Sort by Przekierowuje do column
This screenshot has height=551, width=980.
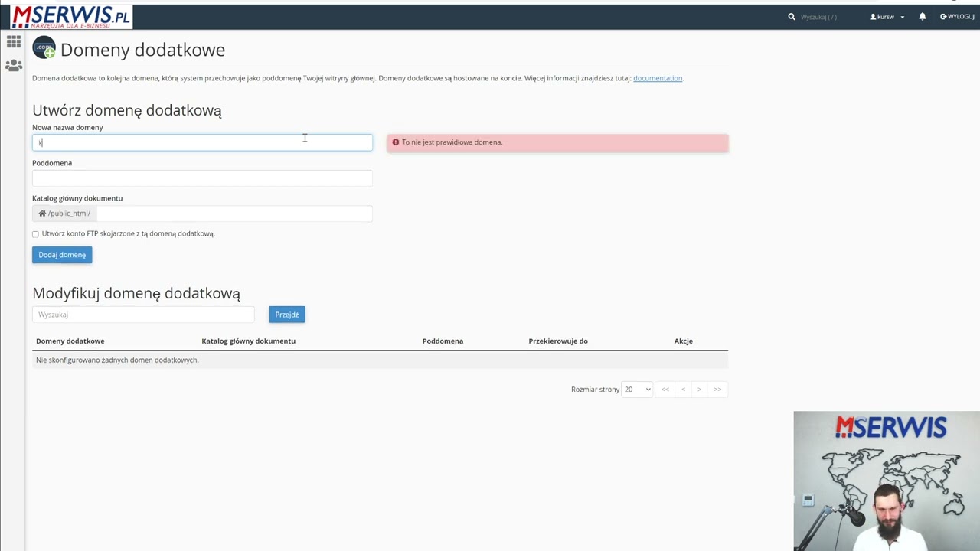click(558, 341)
